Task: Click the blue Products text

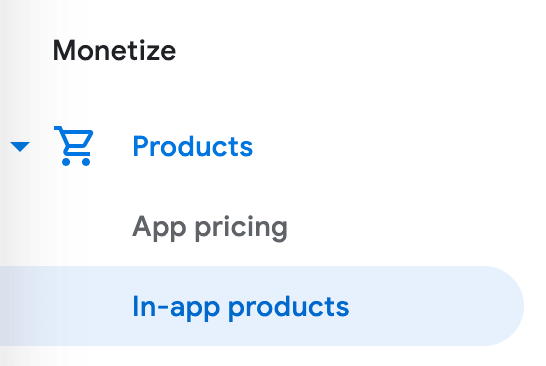Action: (x=193, y=146)
